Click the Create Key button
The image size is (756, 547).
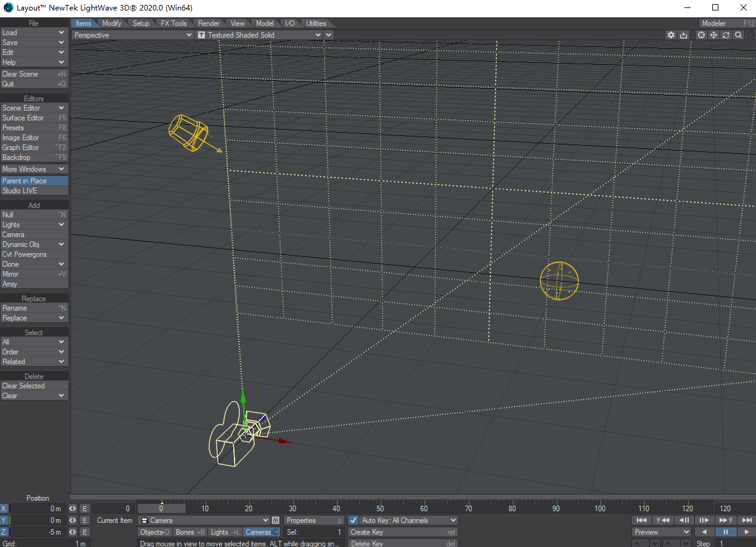click(402, 532)
